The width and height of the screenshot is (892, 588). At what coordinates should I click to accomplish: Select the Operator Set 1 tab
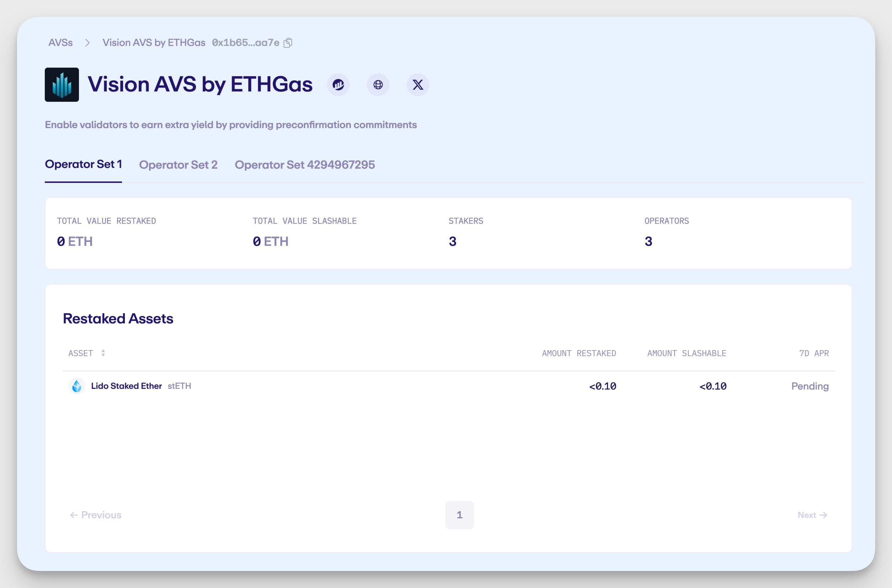83,164
